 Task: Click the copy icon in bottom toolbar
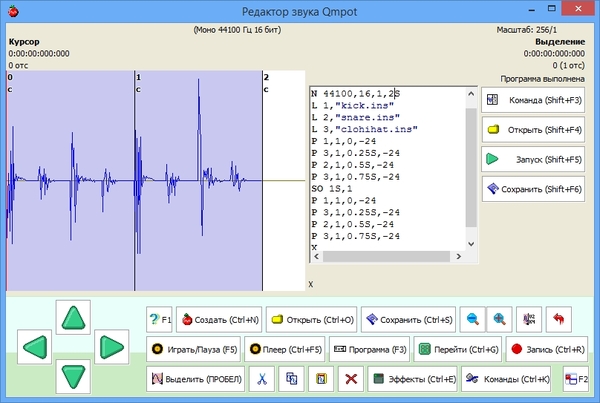pyautogui.click(x=292, y=379)
